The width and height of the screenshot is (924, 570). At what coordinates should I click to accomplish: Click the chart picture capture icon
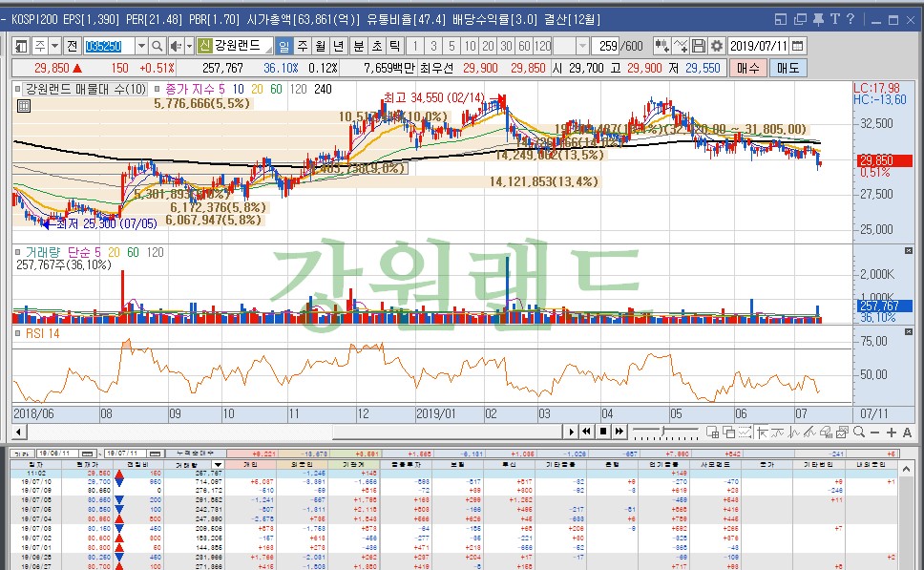tap(842, 433)
